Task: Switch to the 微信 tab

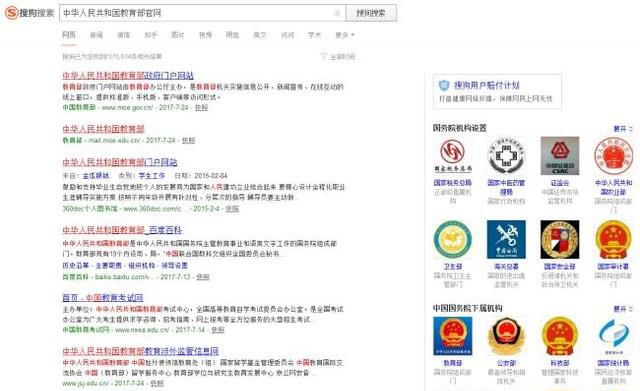Action: coord(123,35)
